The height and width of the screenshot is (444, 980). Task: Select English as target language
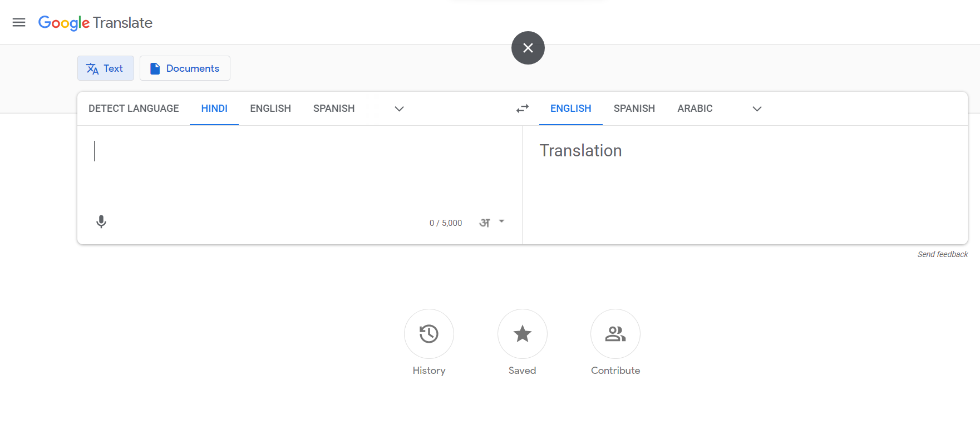tap(571, 108)
